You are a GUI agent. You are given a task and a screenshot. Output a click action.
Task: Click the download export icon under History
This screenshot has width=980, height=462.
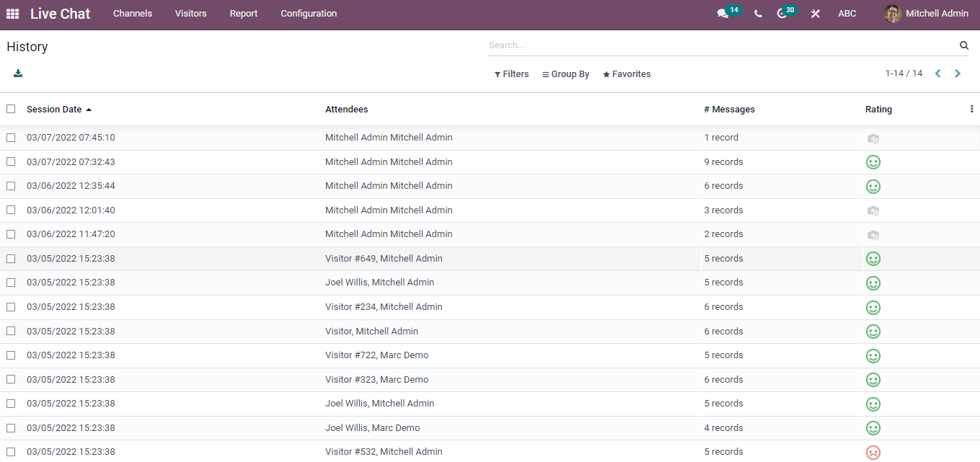tap(18, 74)
